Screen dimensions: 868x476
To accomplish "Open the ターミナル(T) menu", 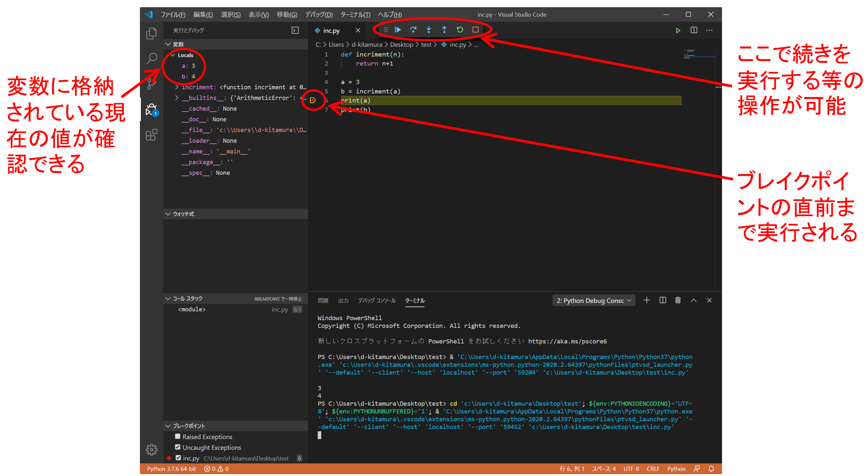I will point(355,14).
